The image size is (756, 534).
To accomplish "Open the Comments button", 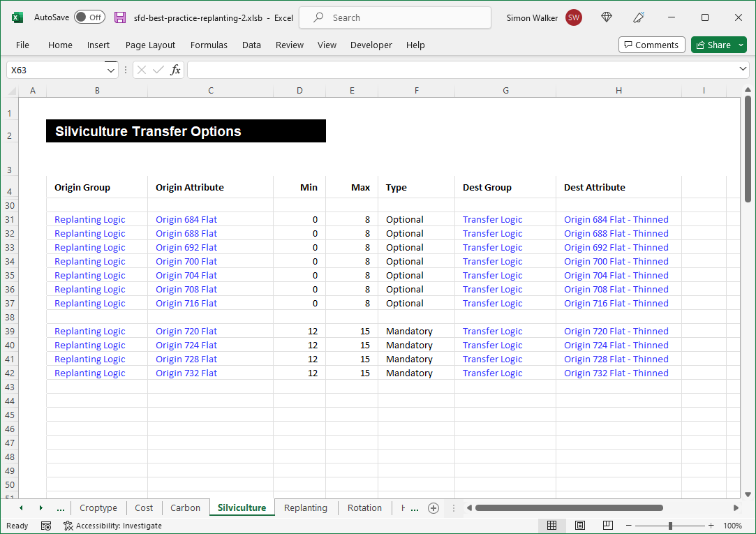I will pos(651,45).
